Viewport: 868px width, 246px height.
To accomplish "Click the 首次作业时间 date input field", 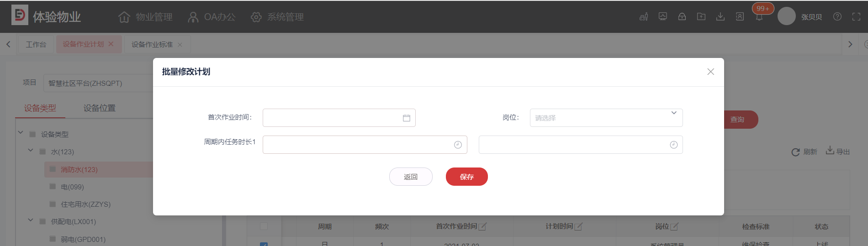I will (x=339, y=118).
